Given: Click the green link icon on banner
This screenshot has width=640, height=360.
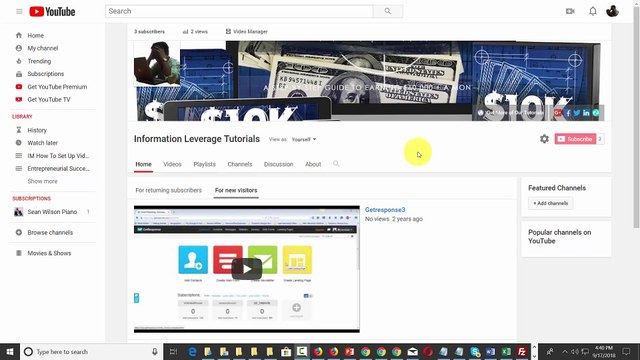Looking at the screenshot, I should tap(596, 113).
